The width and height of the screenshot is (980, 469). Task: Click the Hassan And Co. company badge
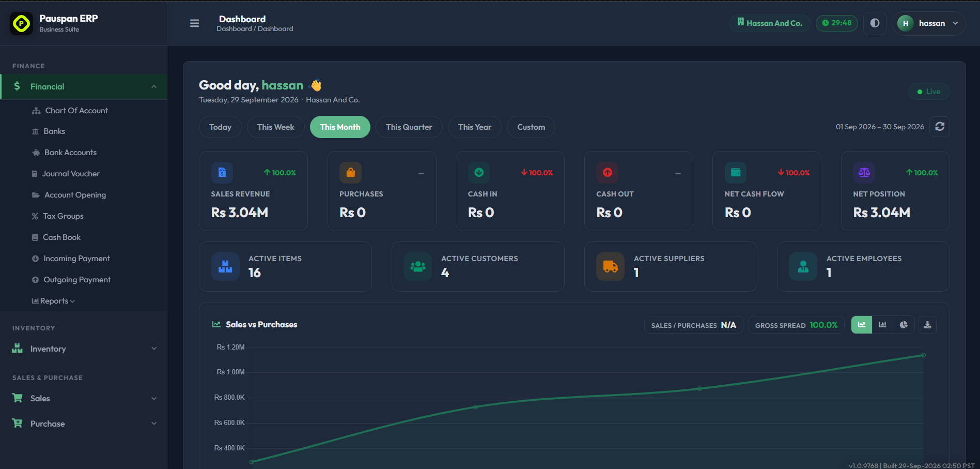769,23
